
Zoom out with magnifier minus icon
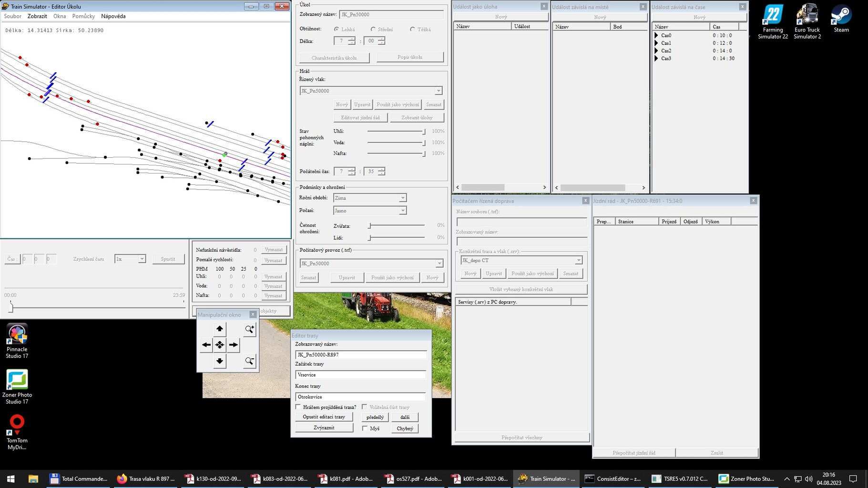(249, 361)
